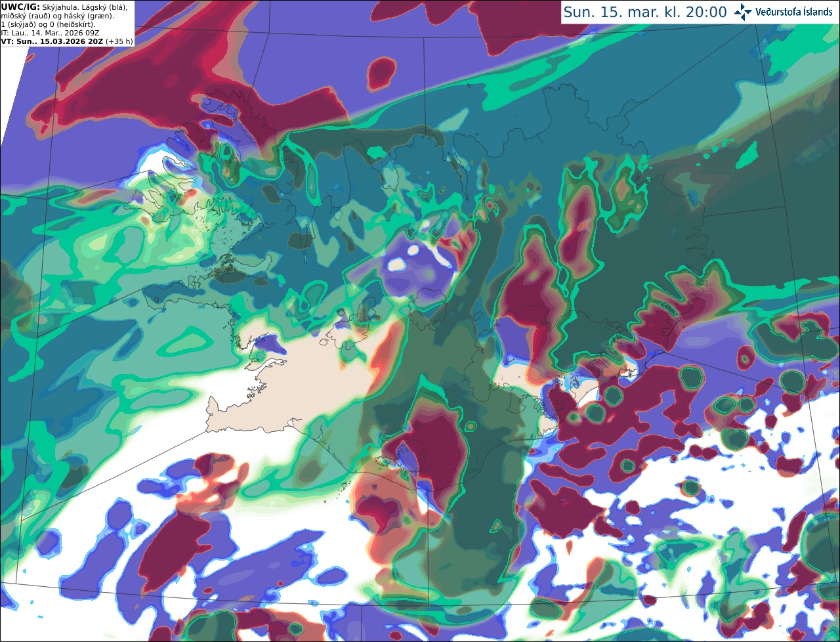Click the "miðský (rauð) og háský (græn)." legend line
This screenshot has width=840, height=642.
point(57,15)
